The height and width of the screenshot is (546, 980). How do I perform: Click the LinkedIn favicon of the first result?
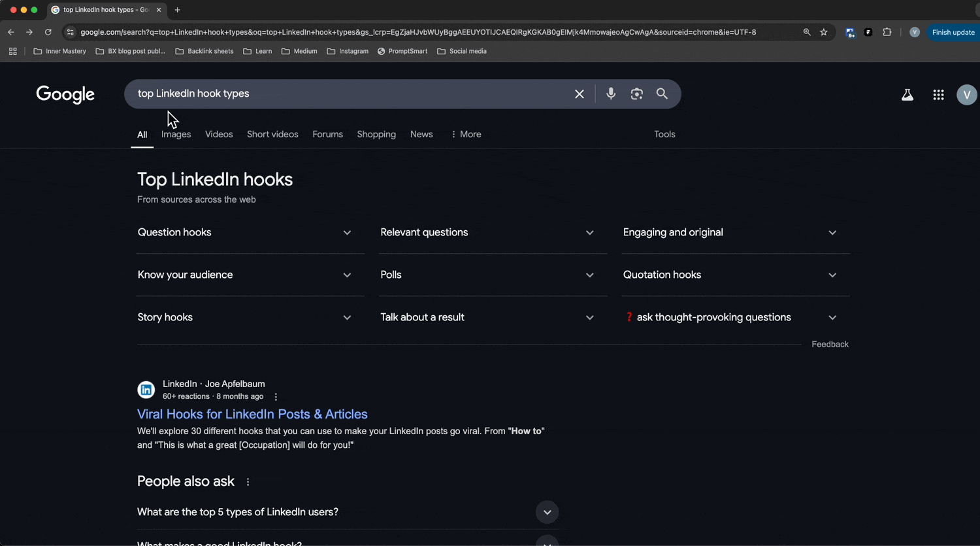pyautogui.click(x=146, y=390)
